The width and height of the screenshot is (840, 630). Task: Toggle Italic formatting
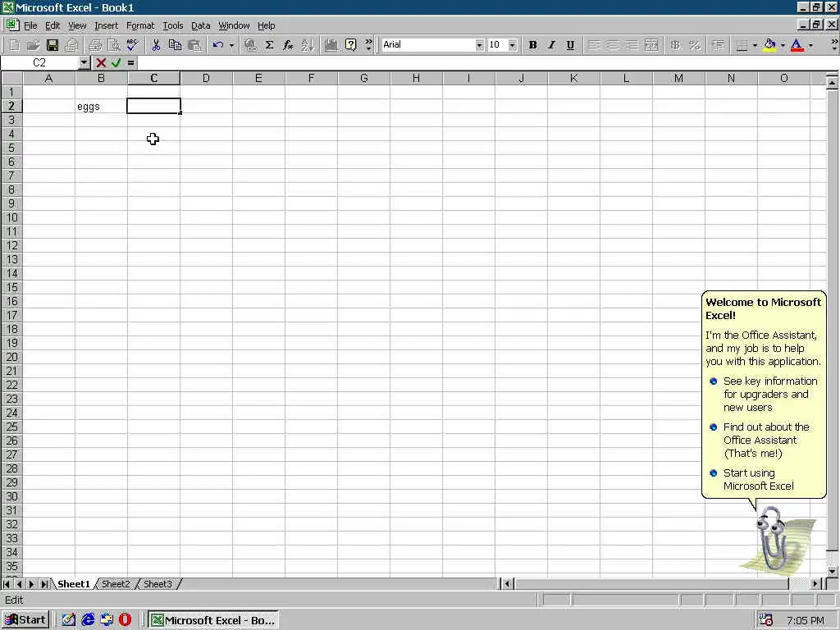click(x=551, y=45)
